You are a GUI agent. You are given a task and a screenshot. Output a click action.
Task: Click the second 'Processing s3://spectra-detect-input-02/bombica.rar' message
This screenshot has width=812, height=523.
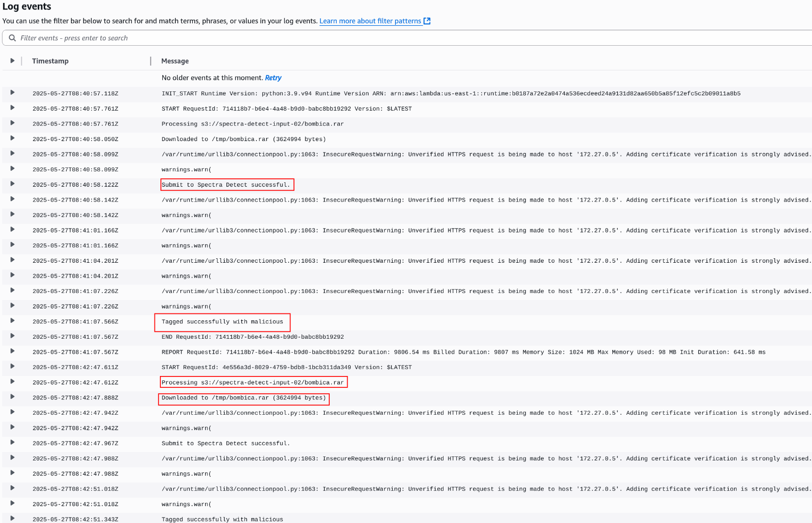point(253,382)
